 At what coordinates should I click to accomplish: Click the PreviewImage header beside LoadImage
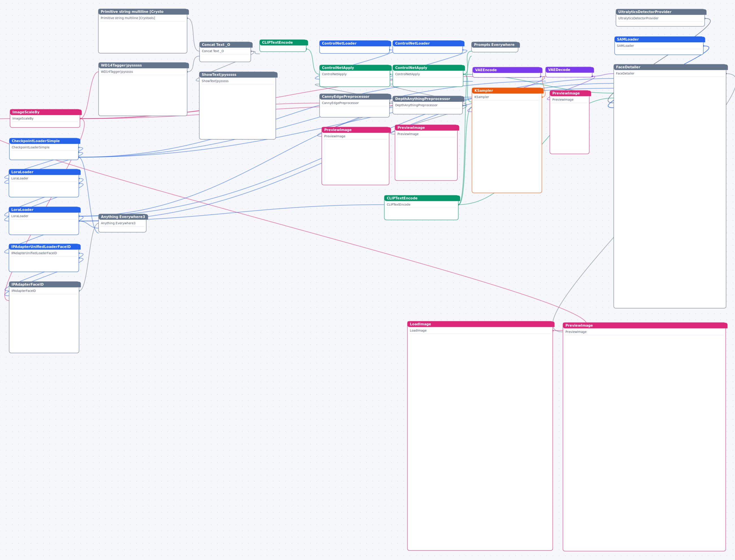click(x=645, y=325)
